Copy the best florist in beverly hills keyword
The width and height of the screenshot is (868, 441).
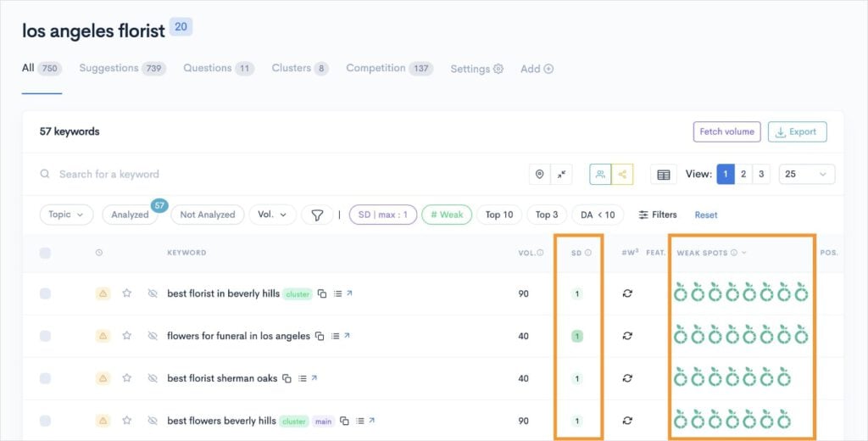322,293
